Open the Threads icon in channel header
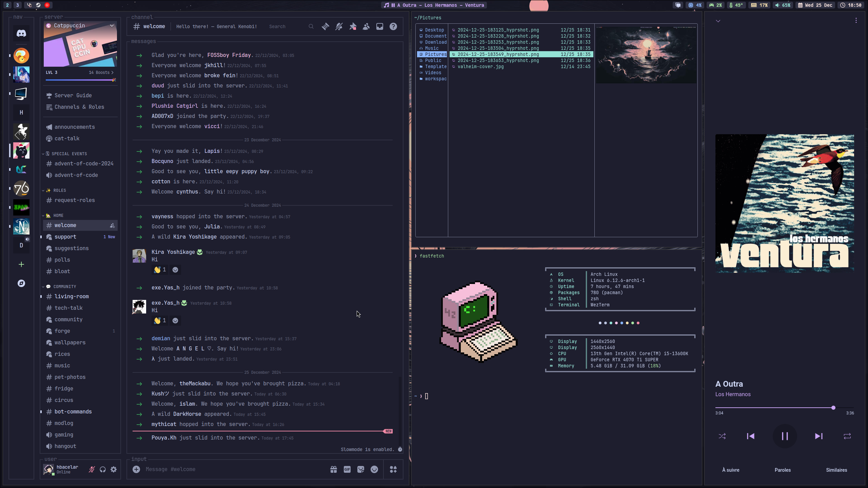868x488 pixels. [325, 26]
